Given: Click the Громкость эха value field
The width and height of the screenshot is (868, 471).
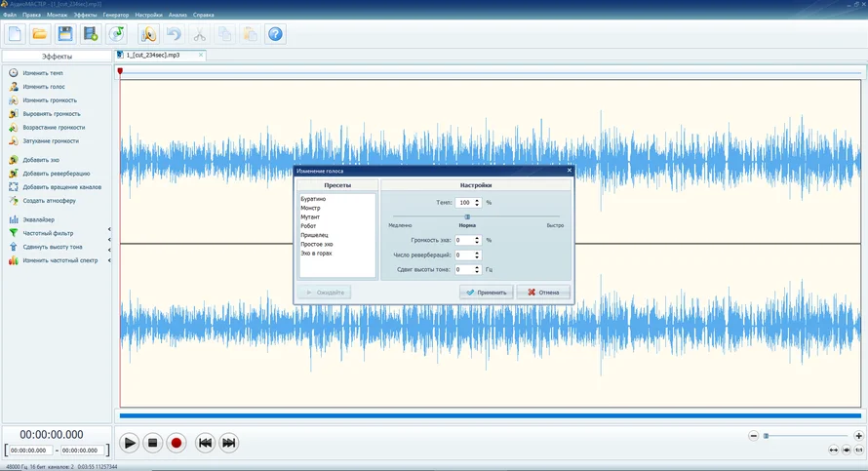Looking at the screenshot, I should click(464, 240).
